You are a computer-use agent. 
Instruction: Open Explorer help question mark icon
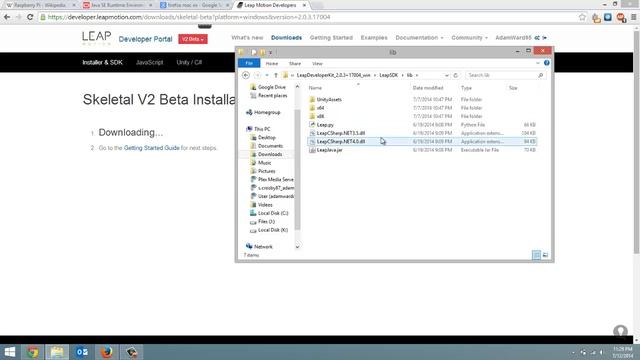click(x=547, y=63)
